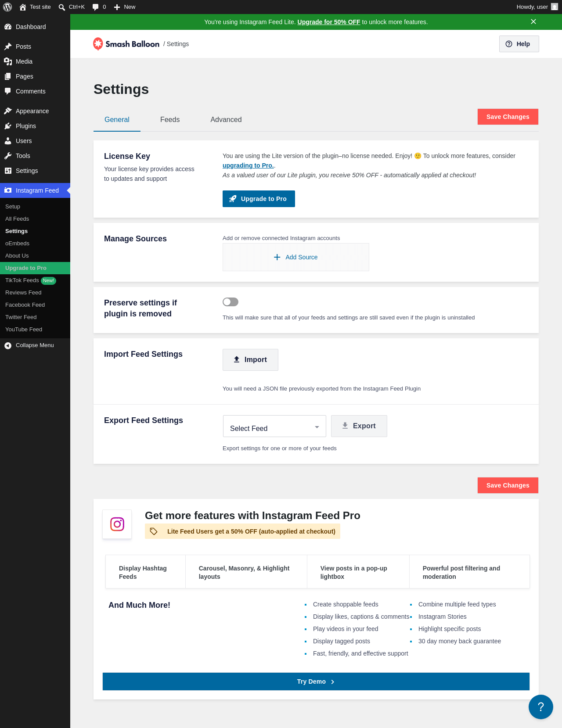562x728 pixels.
Task: Click the Plugins plug icon
Action: pos(8,126)
